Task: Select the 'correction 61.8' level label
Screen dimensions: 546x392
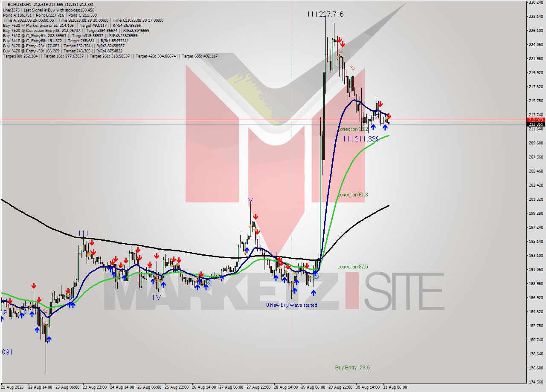Action: (353, 195)
